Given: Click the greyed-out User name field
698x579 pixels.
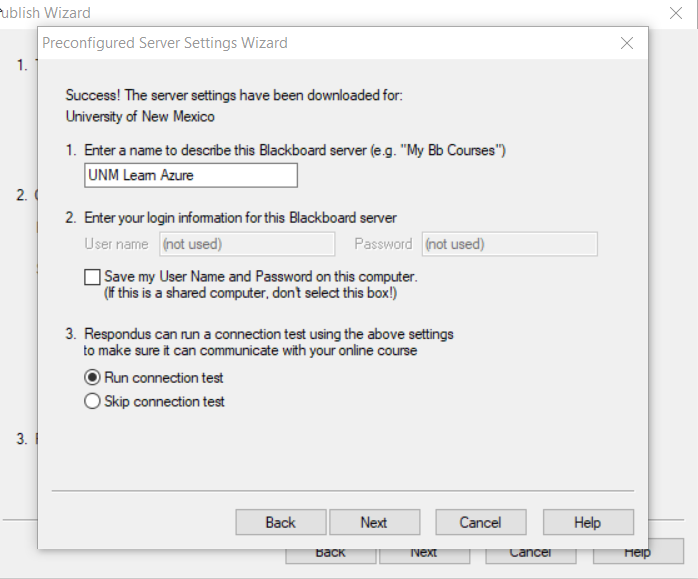Looking at the screenshot, I should [x=247, y=244].
